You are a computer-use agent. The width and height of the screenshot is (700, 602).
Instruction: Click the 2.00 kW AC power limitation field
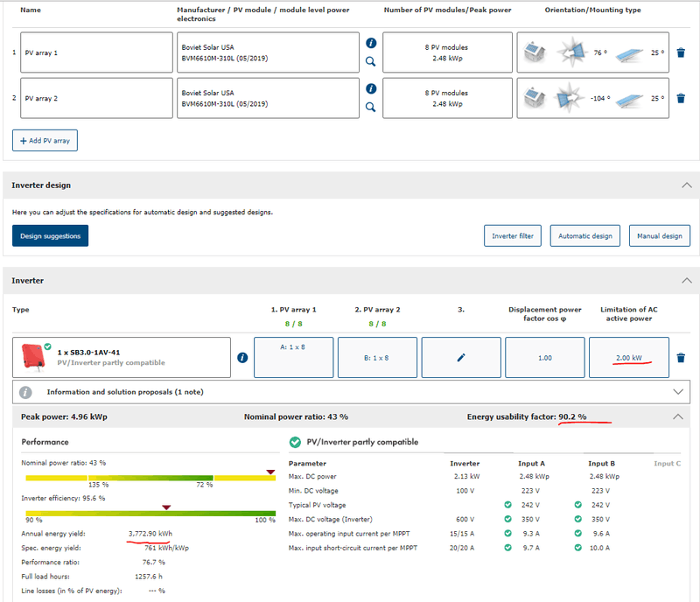point(629,358)
